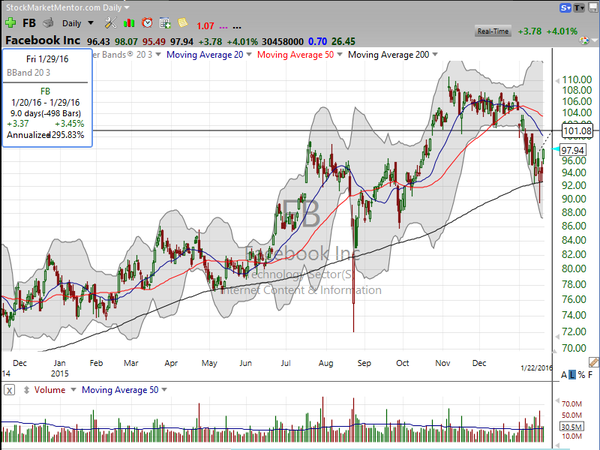Close the volume pane with X

pyautogui.click(x=10, y=390)
